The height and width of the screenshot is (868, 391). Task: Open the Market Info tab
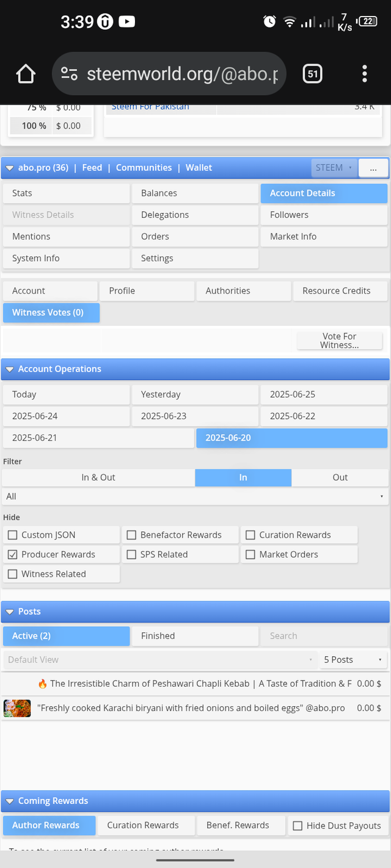(x=324, y=237)
